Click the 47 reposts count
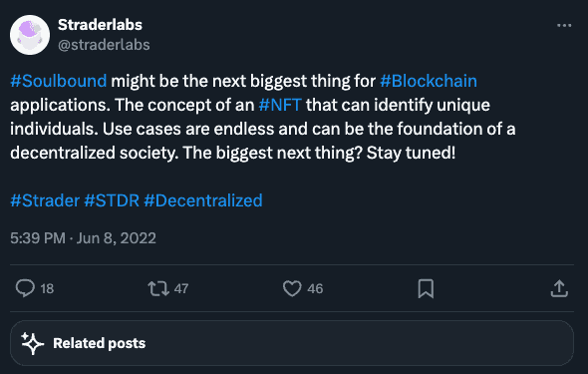 tap(181, 288)
